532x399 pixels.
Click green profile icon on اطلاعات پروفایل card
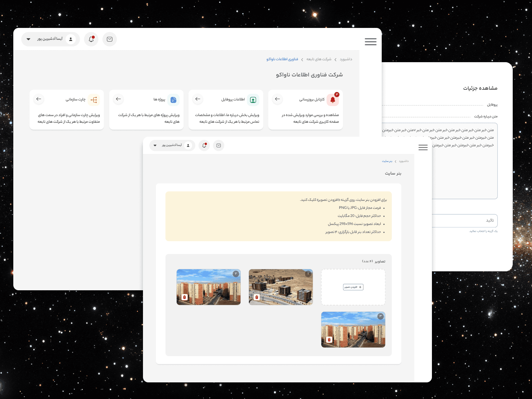click(253, 99)
